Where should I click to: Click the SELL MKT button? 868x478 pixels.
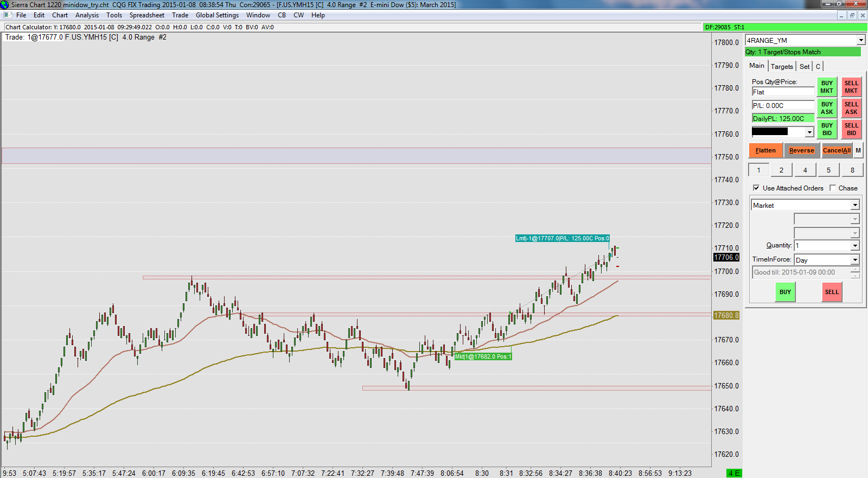[851, 87]
